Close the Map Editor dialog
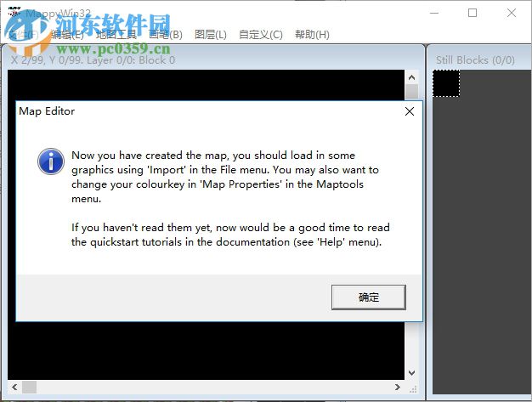 pyautogui.click(x=410, y=111)
